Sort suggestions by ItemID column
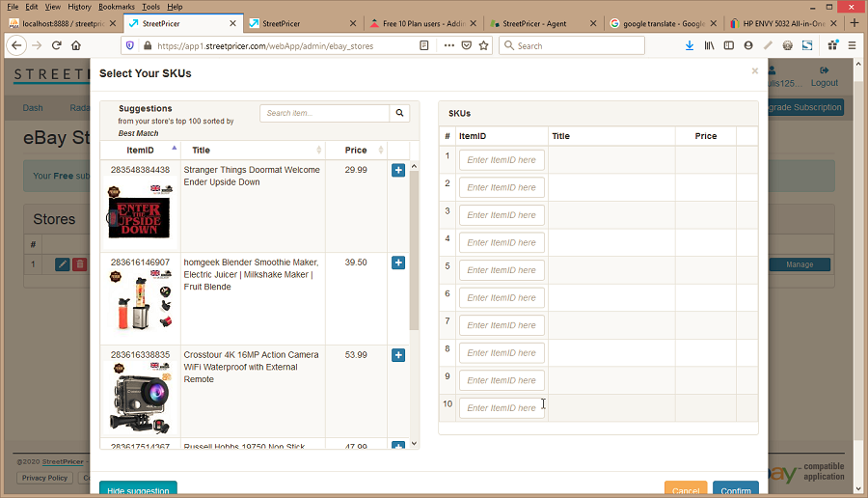Screen dimensions: 868x498 click(140, 150)
